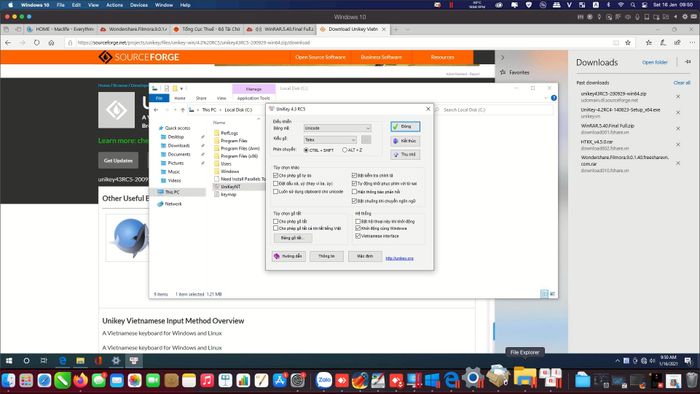
Task: Enable Luôn sử dụng clipboard cho unicode
Action: 275,191
